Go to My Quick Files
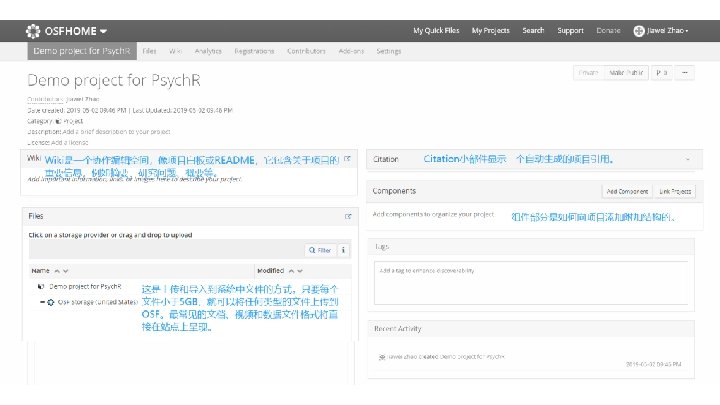The image size is (720, 405). pyautogui.click(x=436, y=30)
